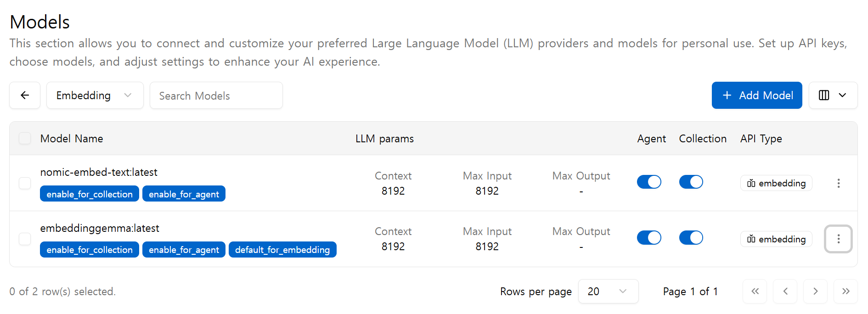Viewport: 868px width, 314px height.
Task: Check the nomic-embed-text:latest row checkbox
Action: pyautogui.click(x=25, y=183)
